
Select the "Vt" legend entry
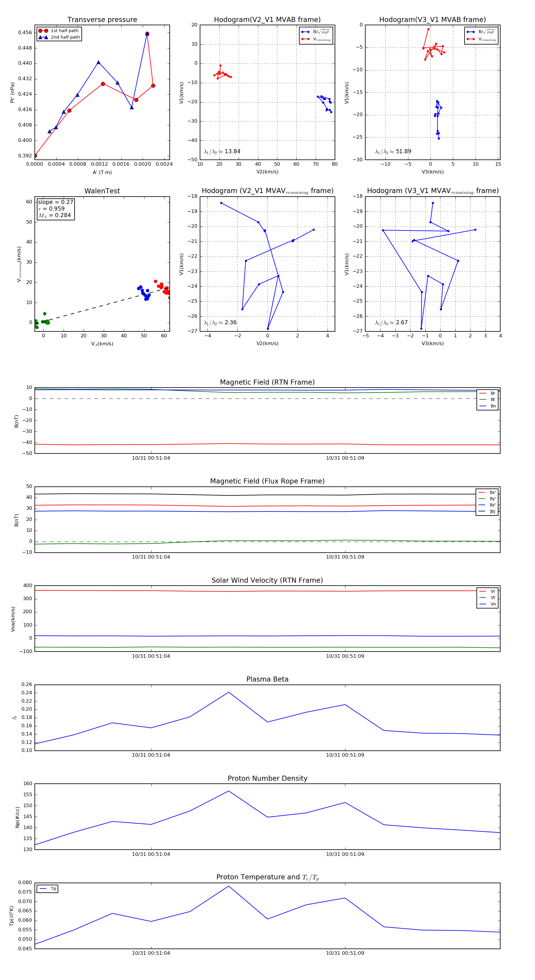click(487, 598)
